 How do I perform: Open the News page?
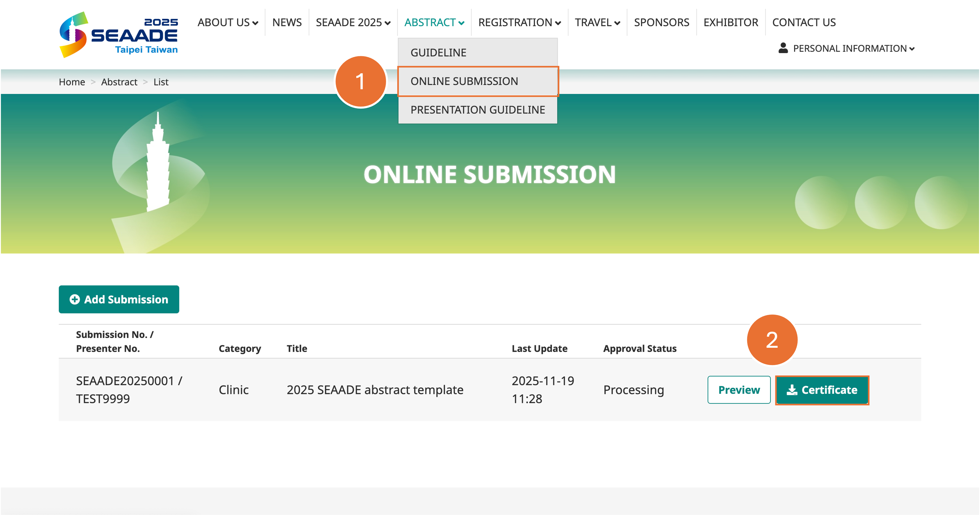coord(287,23)
